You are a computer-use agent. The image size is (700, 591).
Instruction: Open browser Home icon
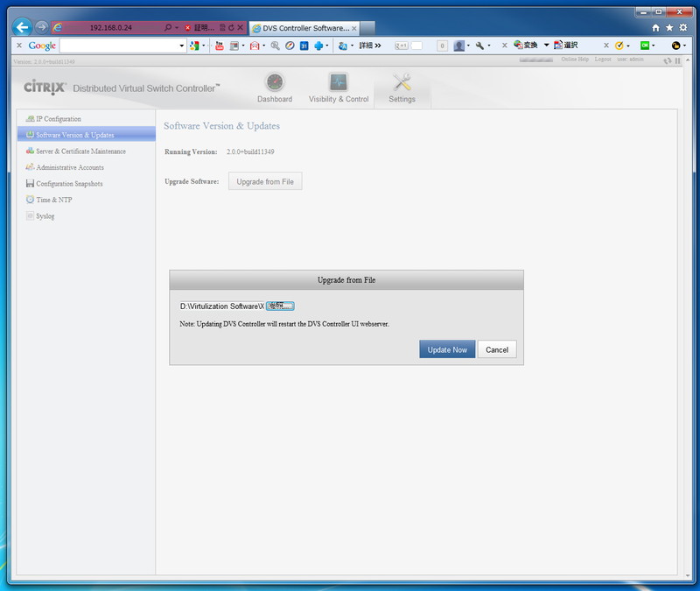coord(655,28)
